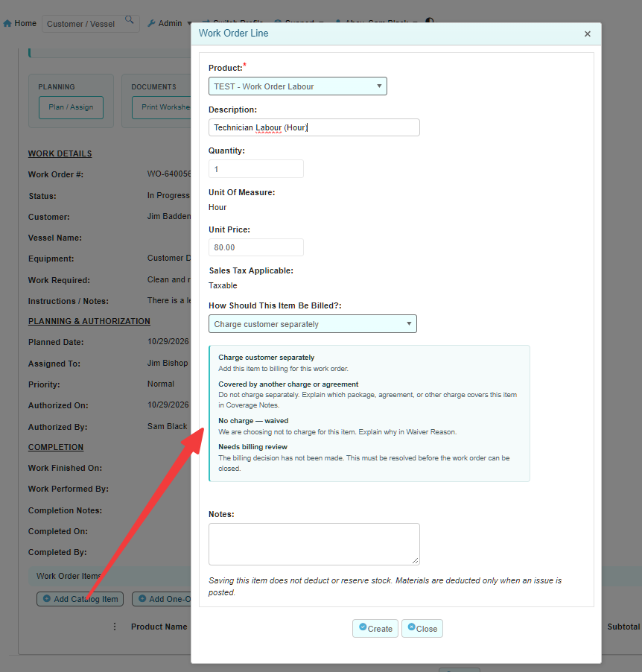Click the Close button at the dialog bottom
Screen dimensions: 642x672
(422, 628)
